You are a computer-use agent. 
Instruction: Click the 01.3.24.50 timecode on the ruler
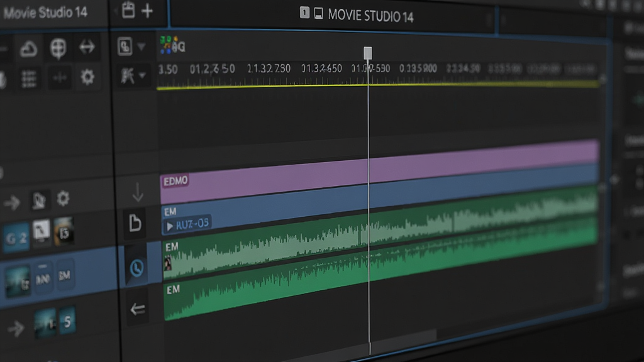(x=321, y=69)
